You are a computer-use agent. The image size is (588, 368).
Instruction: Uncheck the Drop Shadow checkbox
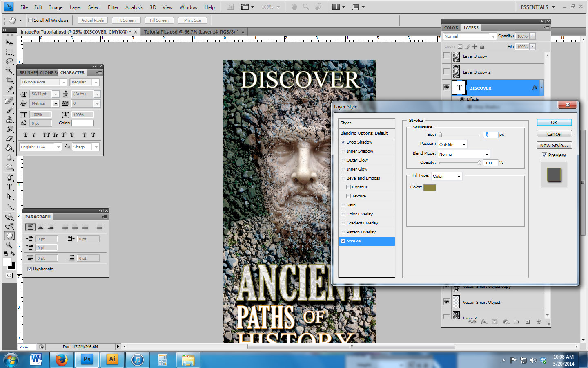click(x=343, y=142)
